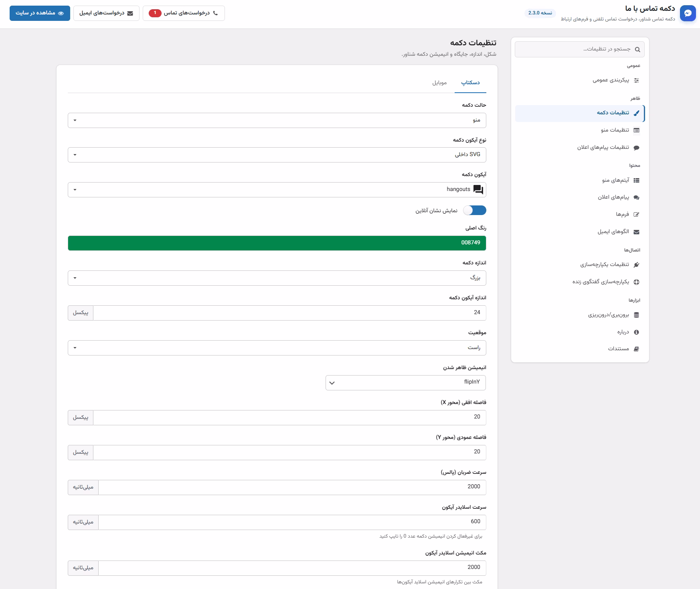Screen dimensions: 700x589
Task: Click the فاصله افقی (محور X) input
Action: click(289, 418)
